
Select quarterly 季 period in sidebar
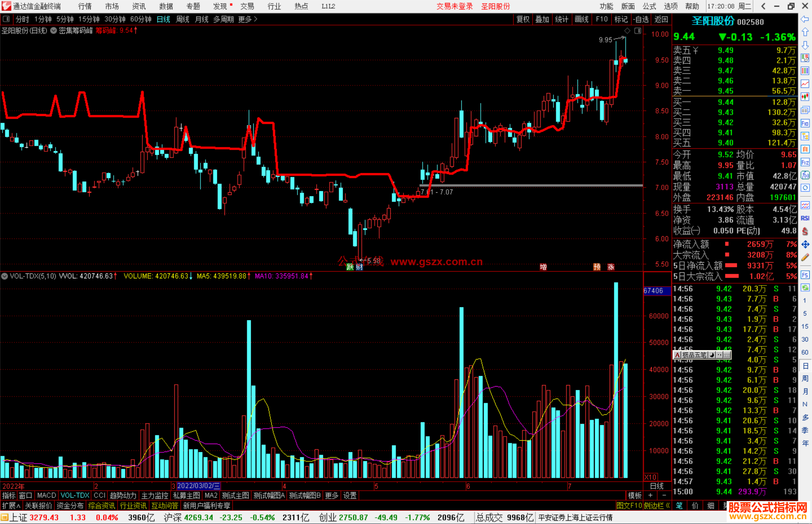coord(805,430)
